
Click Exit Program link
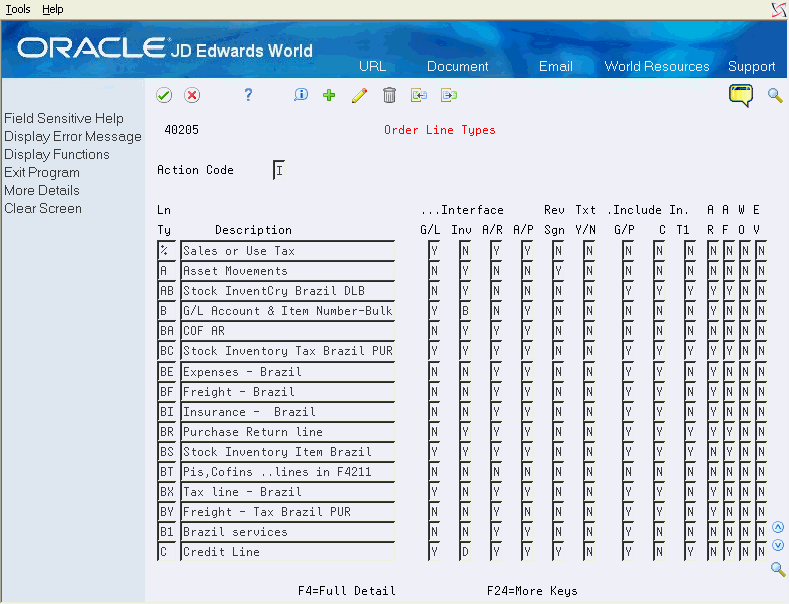pyautogui.click(x=42, y=173)
